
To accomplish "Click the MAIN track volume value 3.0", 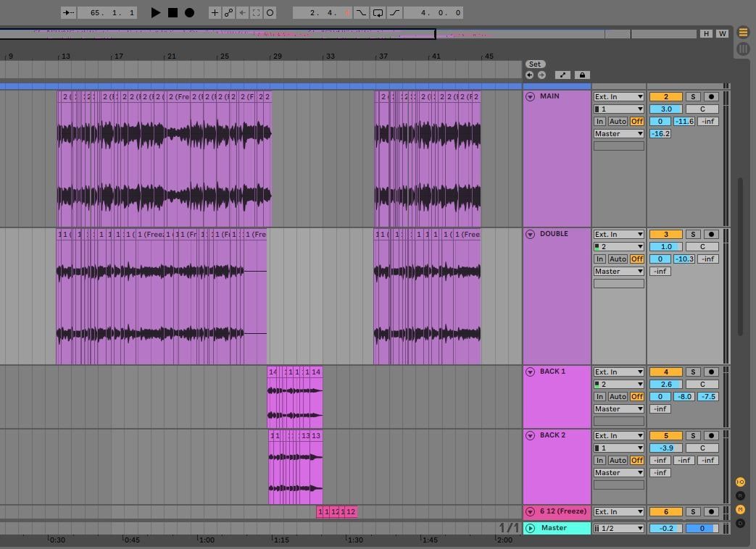I will click(666, 109).
